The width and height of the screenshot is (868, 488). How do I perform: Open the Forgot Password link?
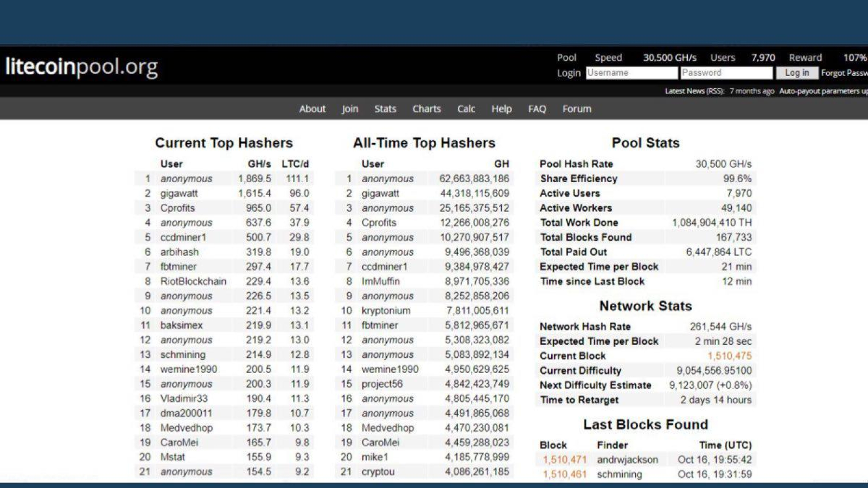pos(844,73)
